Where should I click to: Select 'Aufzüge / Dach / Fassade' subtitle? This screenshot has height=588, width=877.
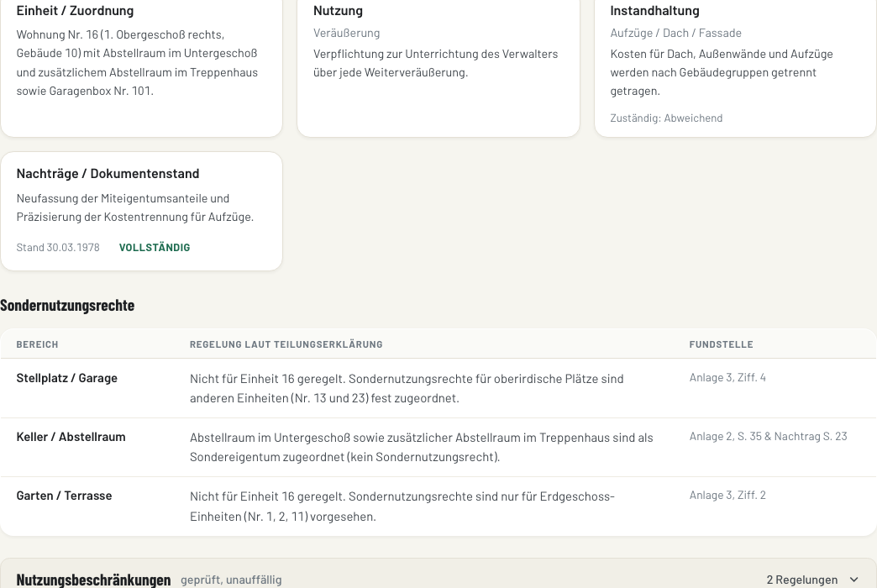tap(675, 33)
